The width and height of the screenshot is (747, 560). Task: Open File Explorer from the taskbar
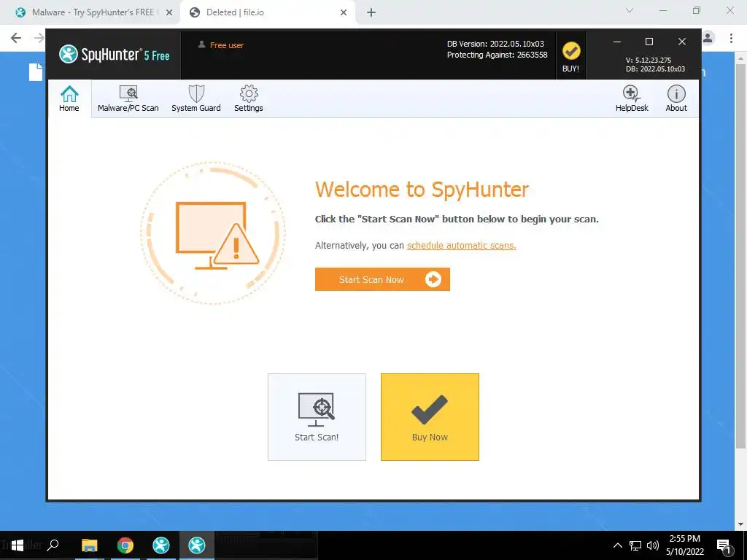(89, 545)
